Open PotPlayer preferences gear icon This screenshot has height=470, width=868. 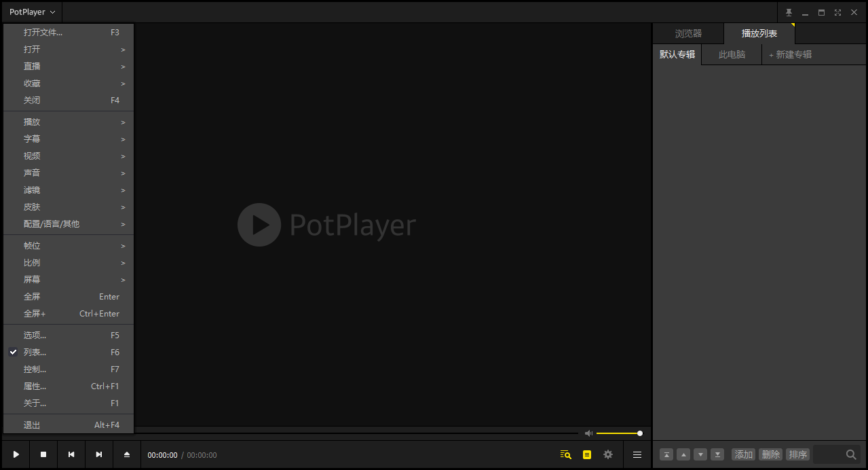coord(607,454)
